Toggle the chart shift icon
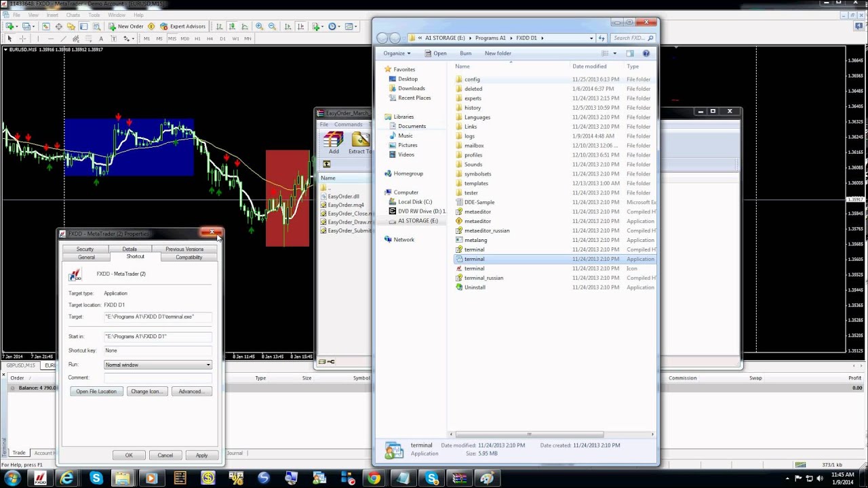The height and width of the screenshot is (488, 868). pyautogui.click(x=300, y=26)
